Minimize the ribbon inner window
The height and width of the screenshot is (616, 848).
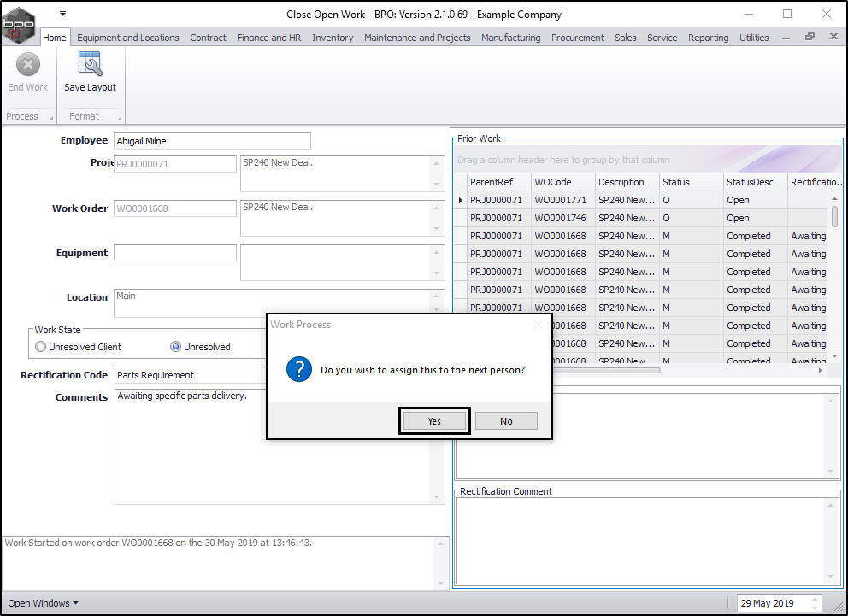point(786,38)
